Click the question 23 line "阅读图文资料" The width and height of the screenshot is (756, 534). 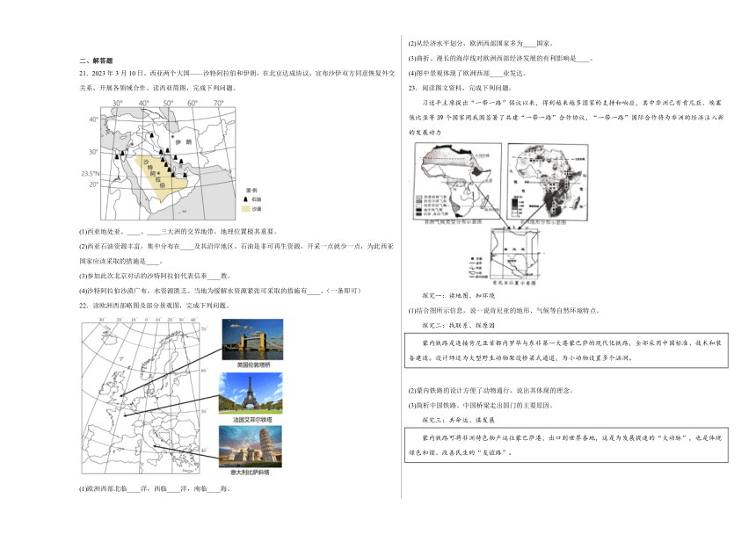(460, 88)
